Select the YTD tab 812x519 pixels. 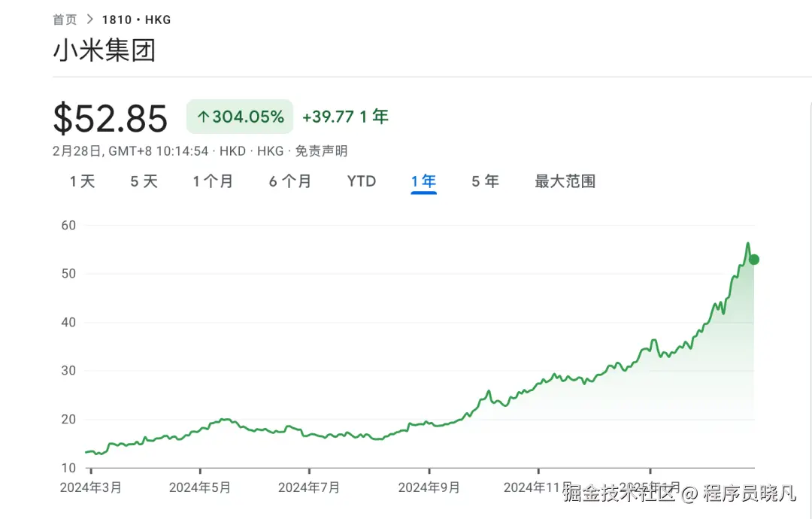pyautogui.click(x=361, y=181)
